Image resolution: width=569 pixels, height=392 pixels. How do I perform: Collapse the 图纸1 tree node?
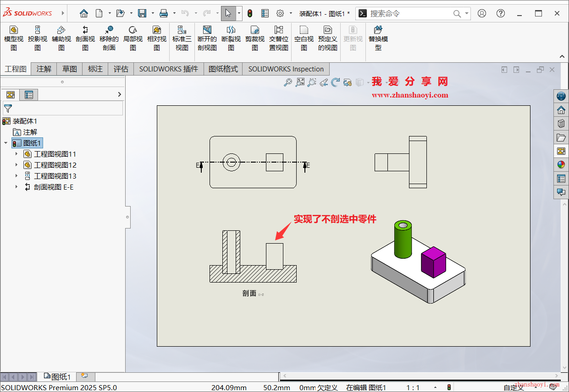point(6,143)
